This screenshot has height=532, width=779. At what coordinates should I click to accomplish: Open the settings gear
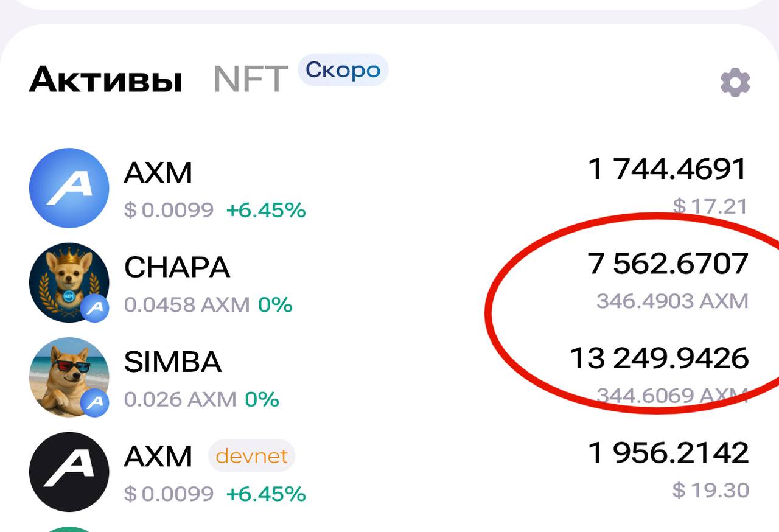click(735, 81)
